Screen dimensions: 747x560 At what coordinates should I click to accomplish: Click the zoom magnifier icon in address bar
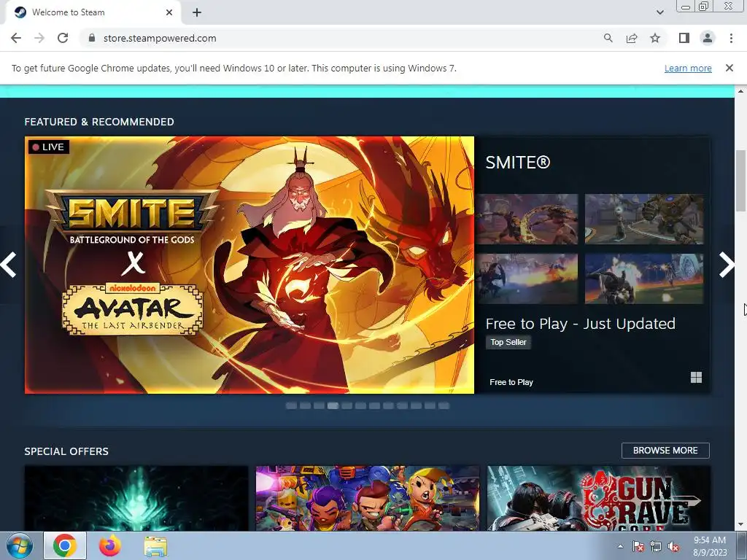click(x=608, y=38)
